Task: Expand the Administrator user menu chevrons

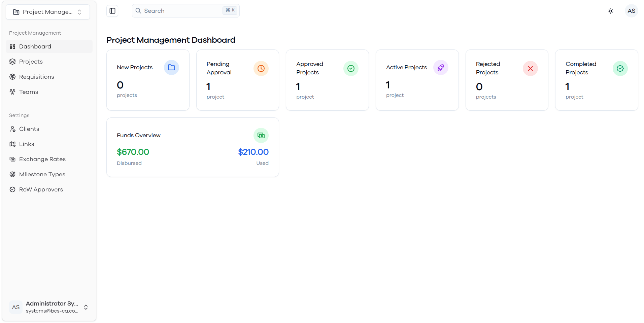Action: pos(86,307)
